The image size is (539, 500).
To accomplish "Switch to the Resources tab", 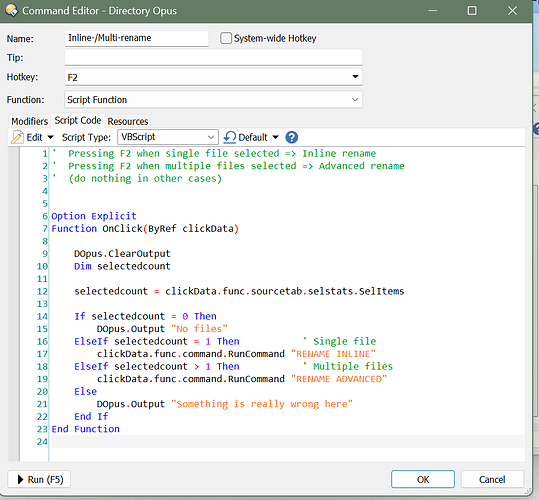I will pyautogui.click(x=128, y=121).
